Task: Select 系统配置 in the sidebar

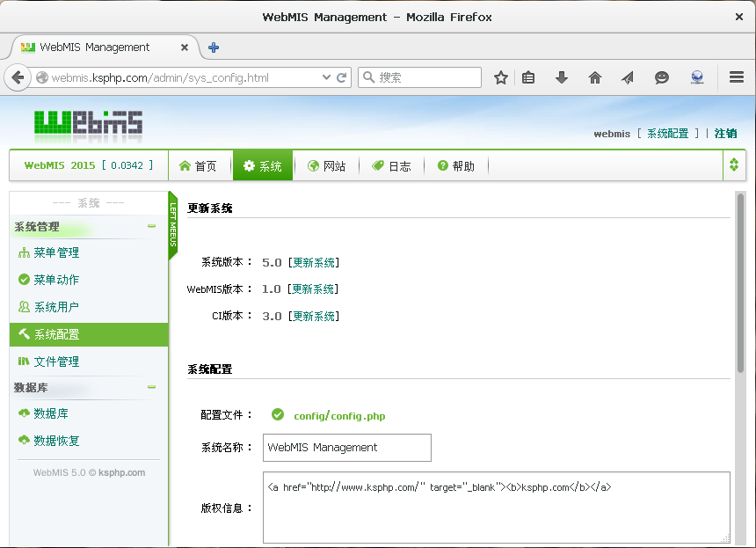Action: (x=89, y=334)
